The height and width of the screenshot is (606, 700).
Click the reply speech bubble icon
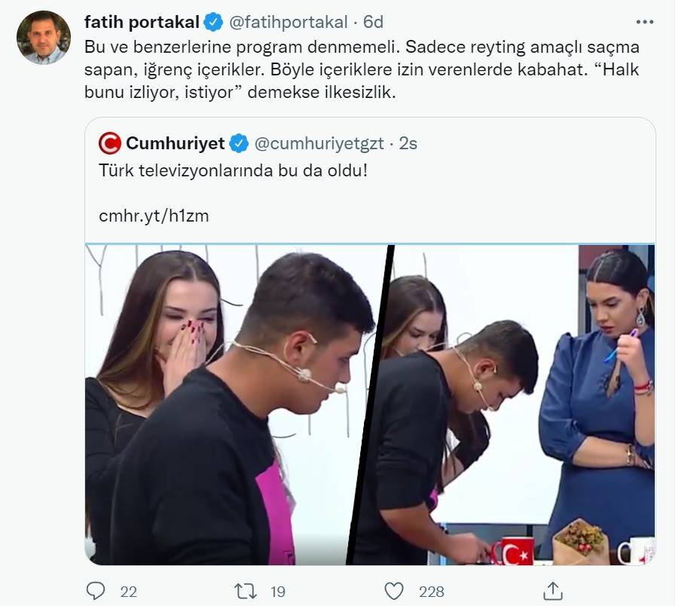[x=96, y=590]
